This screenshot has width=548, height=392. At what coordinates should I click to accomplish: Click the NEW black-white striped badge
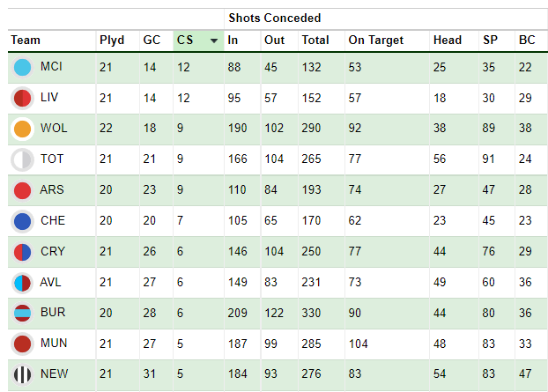22,374
